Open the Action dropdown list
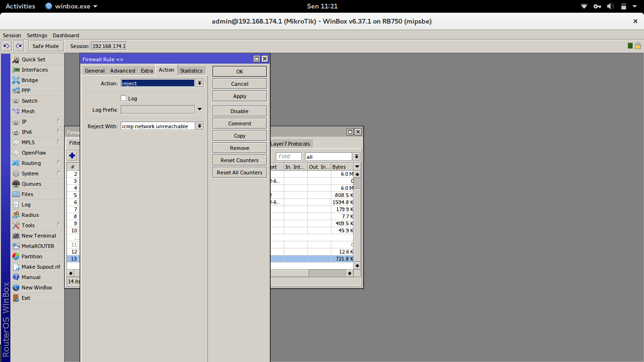The height and width of the screenshot is (362, 644). (x=200, y=83)
